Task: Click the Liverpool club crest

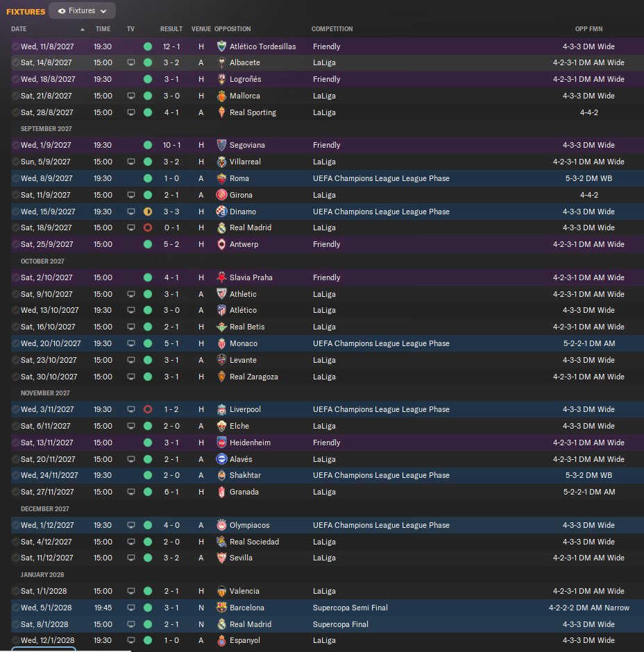Action: 221,409
